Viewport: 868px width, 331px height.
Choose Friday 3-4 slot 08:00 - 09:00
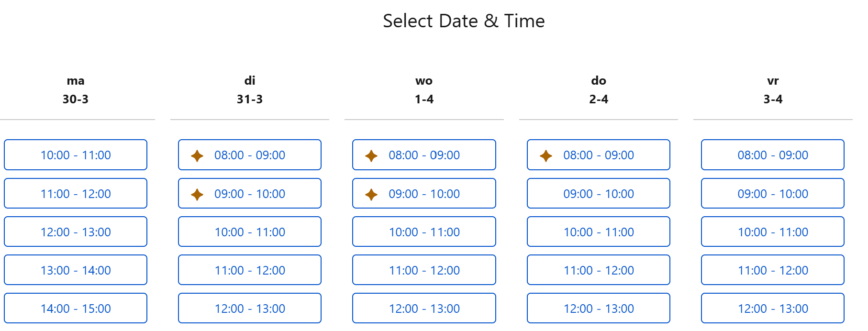pos(773,155)
